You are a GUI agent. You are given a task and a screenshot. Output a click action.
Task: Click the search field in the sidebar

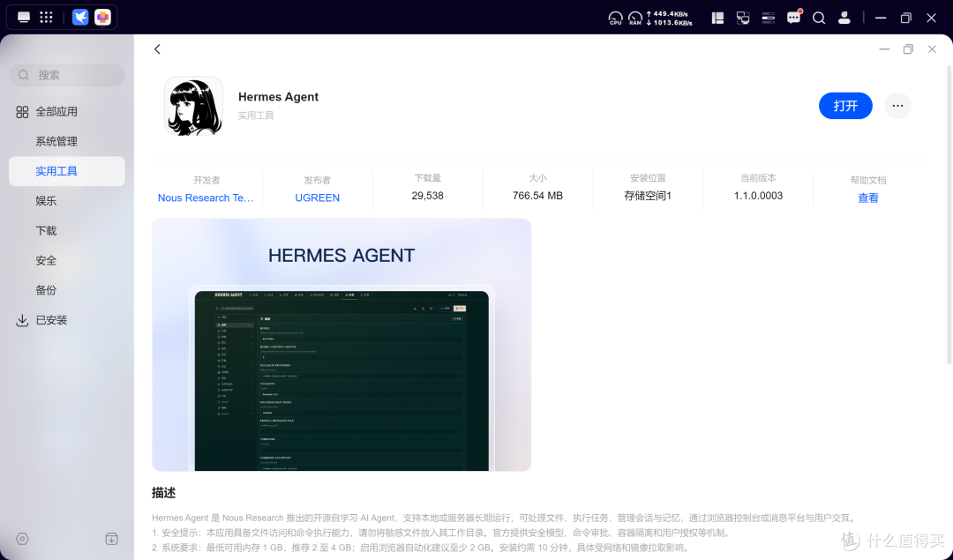click(x=67, y=75)
